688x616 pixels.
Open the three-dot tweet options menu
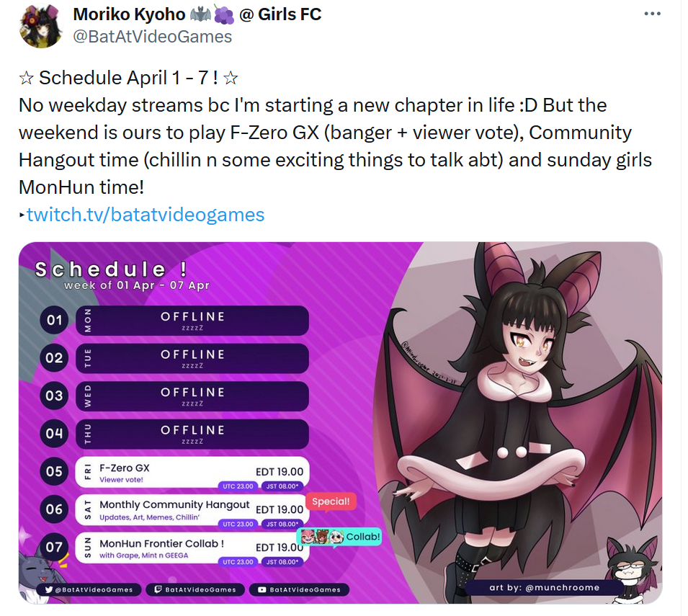coord(652,14)
